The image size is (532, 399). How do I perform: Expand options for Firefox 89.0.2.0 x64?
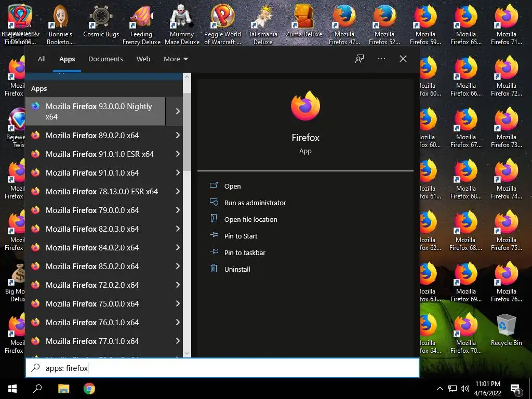click(x=178, y=136)
